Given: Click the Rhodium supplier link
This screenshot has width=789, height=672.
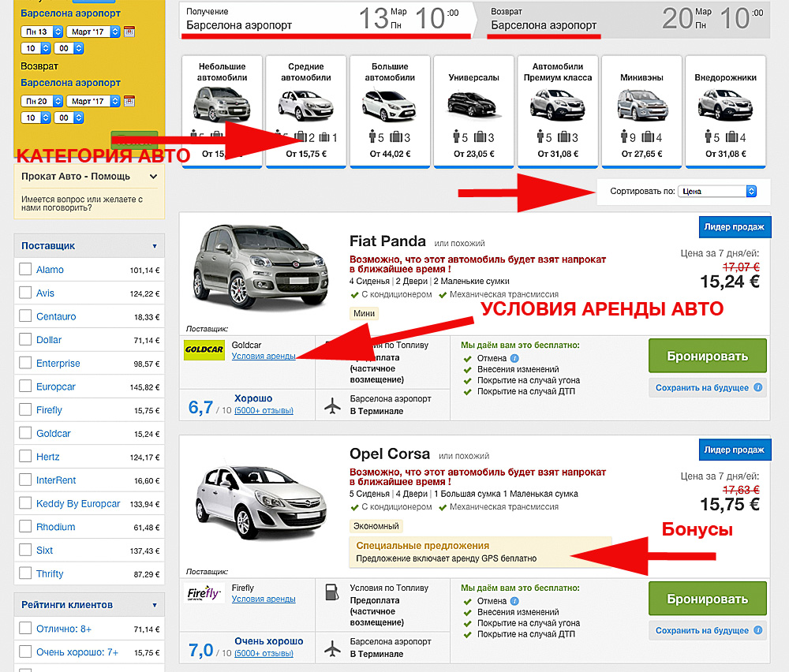Looking at the screenshot, I should pos(55,527).
